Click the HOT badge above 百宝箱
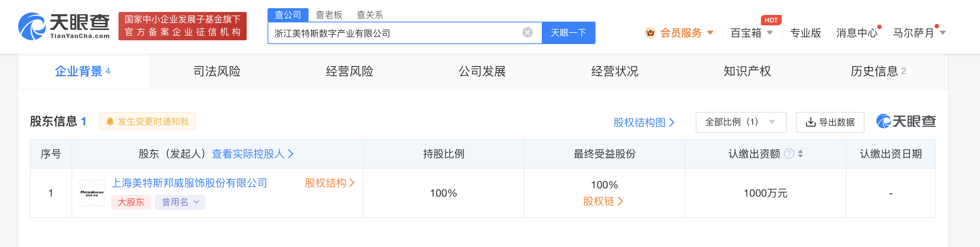The image size is (980, 247). click(771, 20)
